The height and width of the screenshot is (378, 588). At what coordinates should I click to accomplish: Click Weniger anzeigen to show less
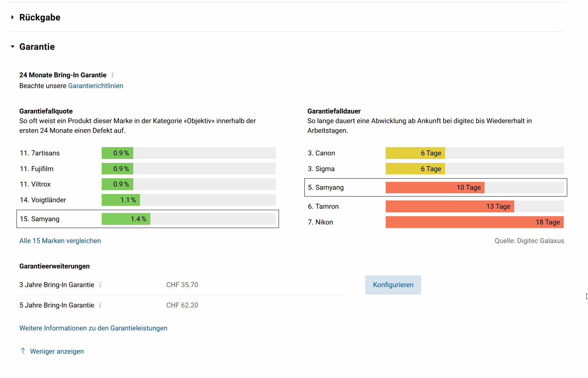pyautogui.click(x=57, y=351)
